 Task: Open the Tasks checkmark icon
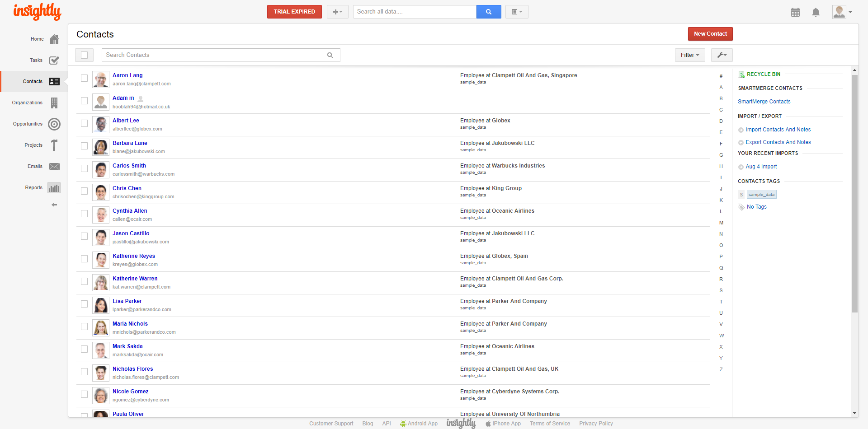point(54,60)
